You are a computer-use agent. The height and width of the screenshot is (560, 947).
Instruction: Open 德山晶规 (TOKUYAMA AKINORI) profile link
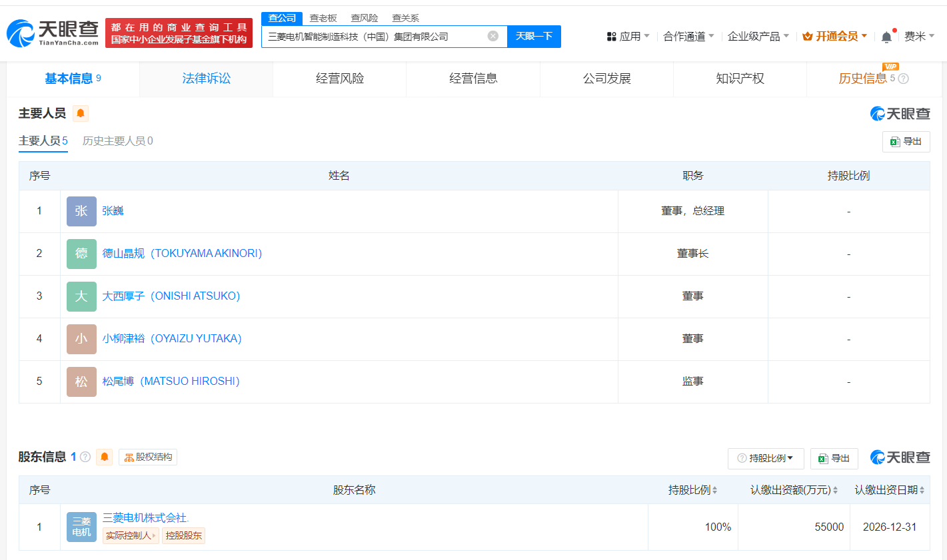(182, 254)
